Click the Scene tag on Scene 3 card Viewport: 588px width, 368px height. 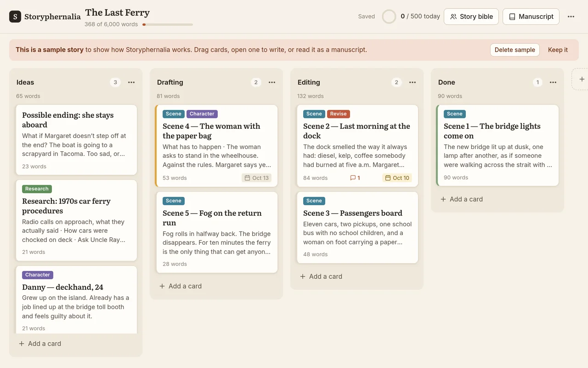point(314,201)
